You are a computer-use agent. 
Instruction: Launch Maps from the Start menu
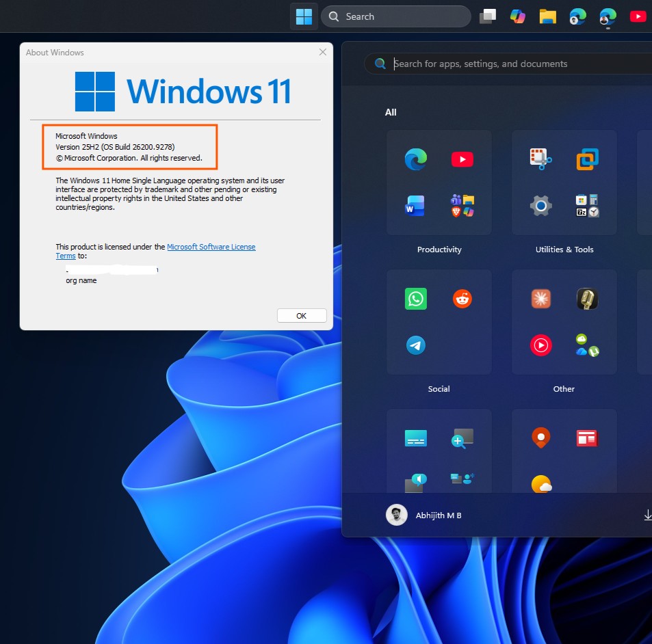pyautogui.click(x=540, y=438)
